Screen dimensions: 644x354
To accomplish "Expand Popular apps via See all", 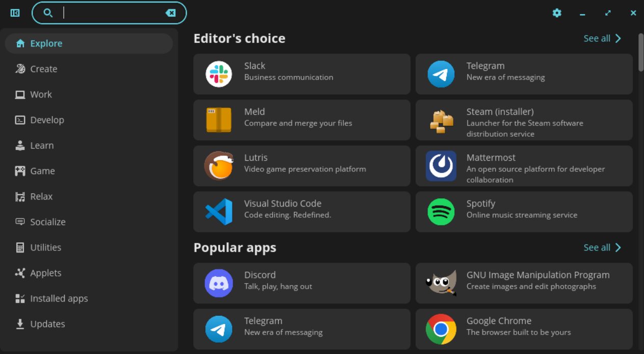I will [x=602, y=247].
